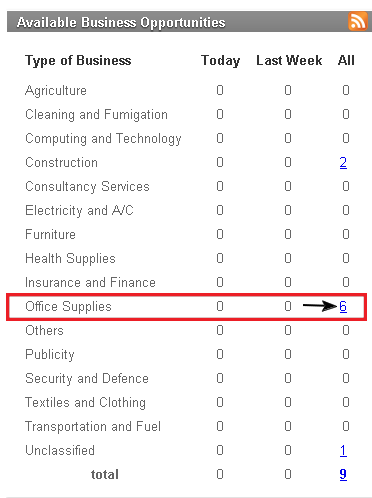Screen dimensions: 372x498
Task: Click the Available Business Opportunities header
Action: click(121, 22)
